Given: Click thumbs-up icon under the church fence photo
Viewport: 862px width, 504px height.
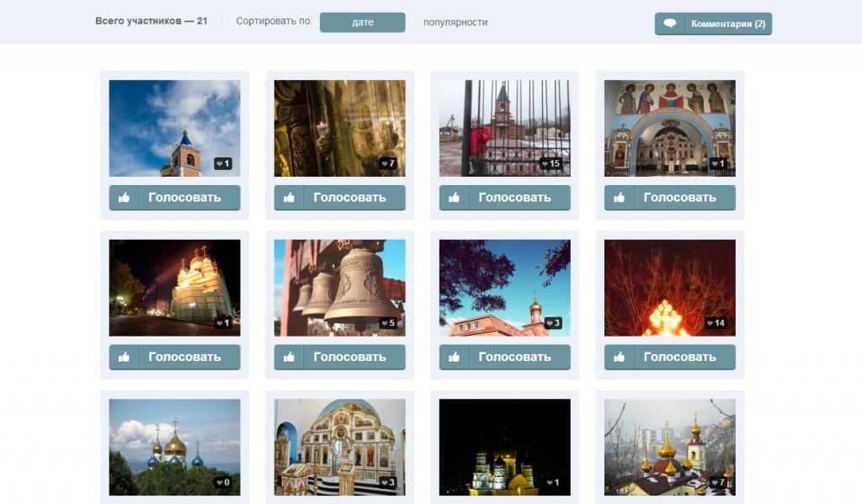Looking at the screenshot, I should [454, 198].
